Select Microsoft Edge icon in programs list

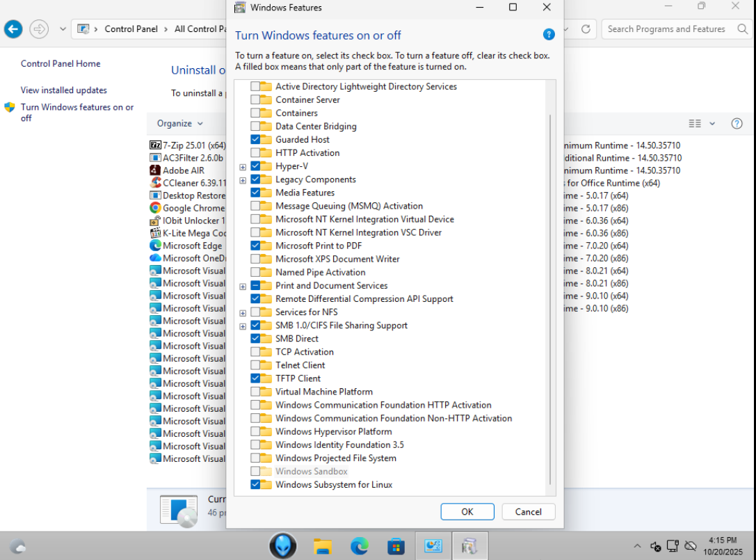[x=155, y=246]
